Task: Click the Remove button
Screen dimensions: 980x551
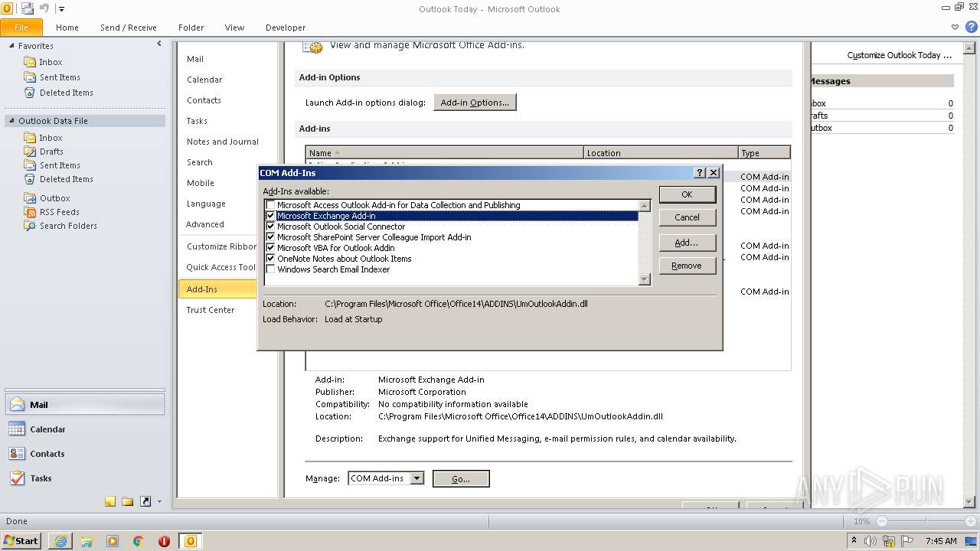Action: pyautogui.click(x=687, y=266)
